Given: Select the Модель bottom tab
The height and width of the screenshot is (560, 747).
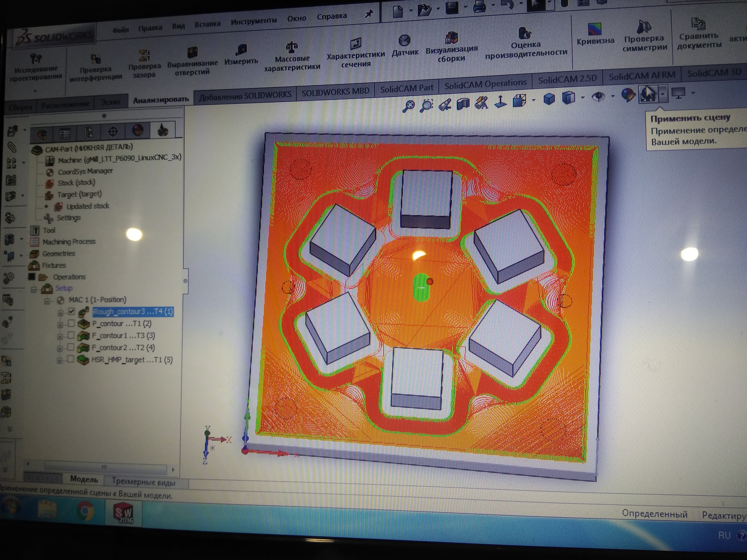Looking at the screenshot, I should coord(84,479).
